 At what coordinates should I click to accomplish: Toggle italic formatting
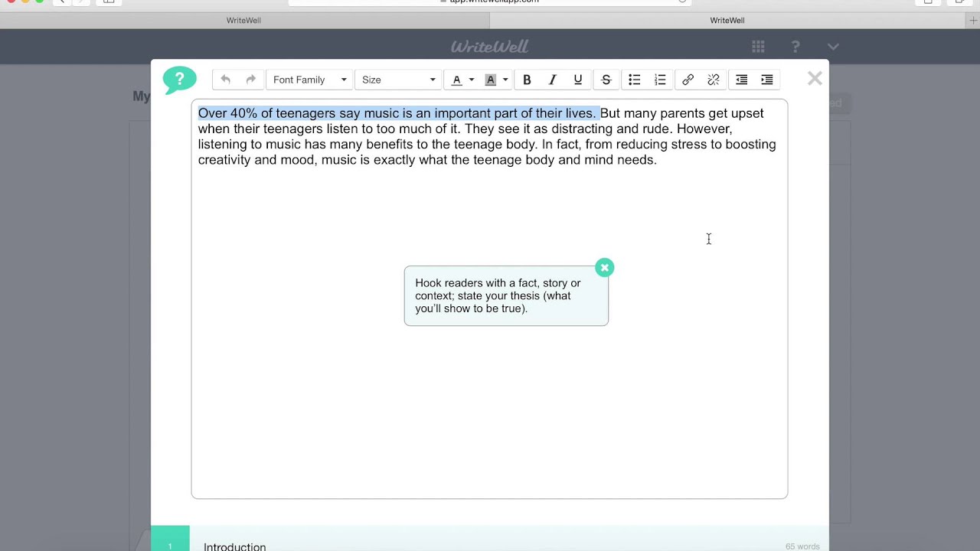tap(552, 80)
